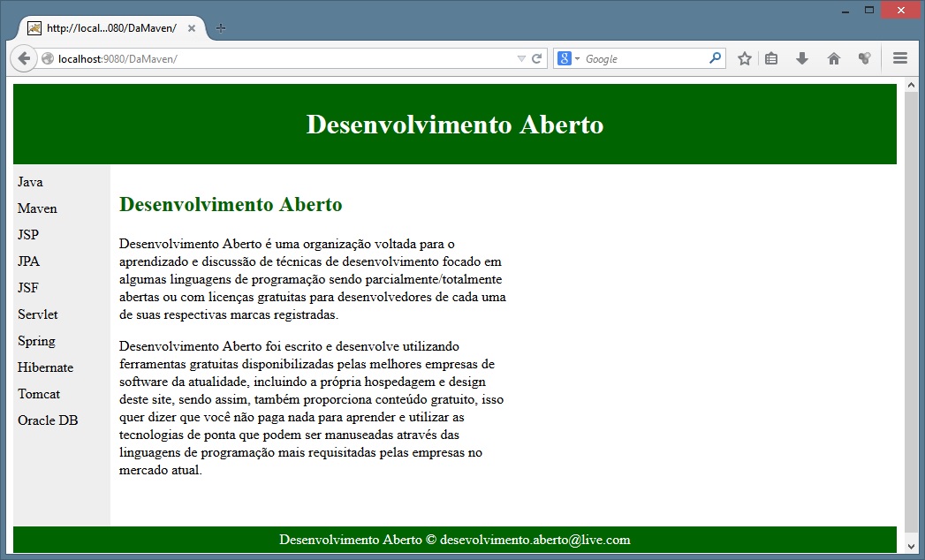Click the search magnifier icon in Google box
The height and width of the screenshot is (560, 925).
[x=715, y=58]
